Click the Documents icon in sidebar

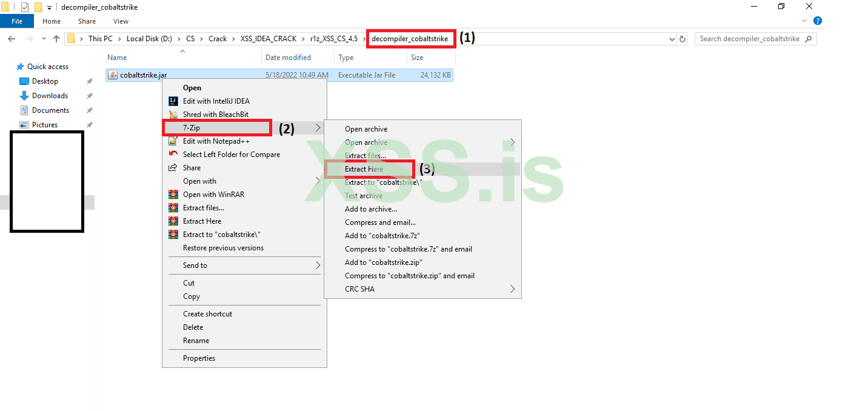[24, 110]
